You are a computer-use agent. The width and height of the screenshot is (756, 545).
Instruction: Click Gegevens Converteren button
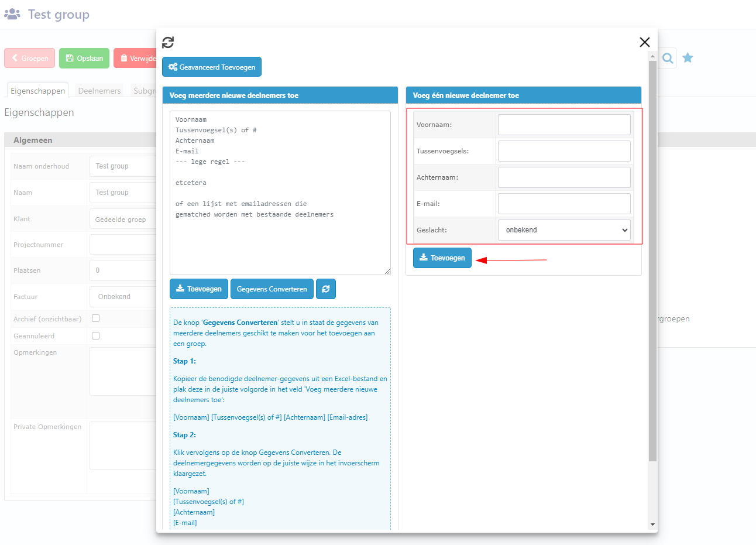(272, 289)
